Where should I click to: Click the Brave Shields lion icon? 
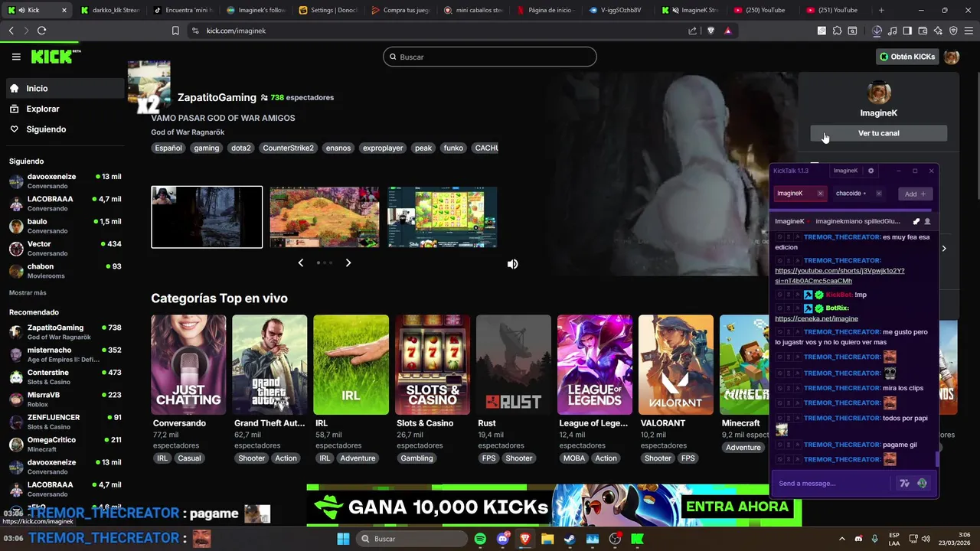click(710, 31)
